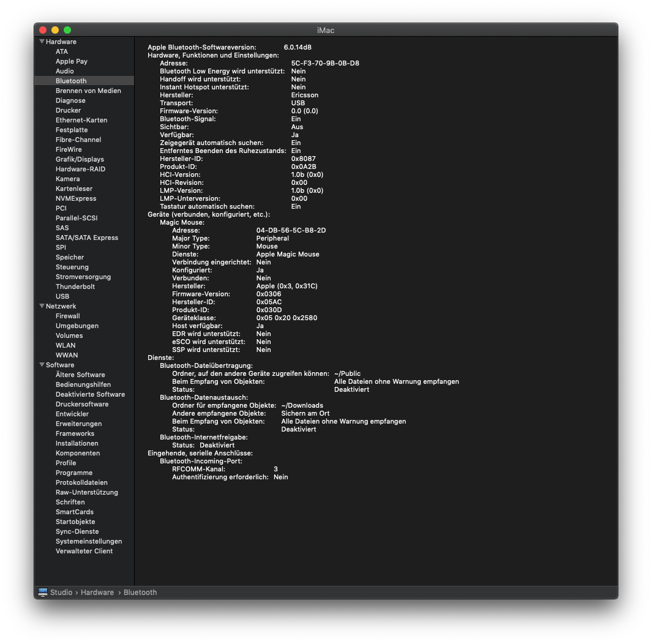Select WLAN under Netzwerk
Image resolution: width=652 pixels, height=644 pixels.
click(66, 345)
